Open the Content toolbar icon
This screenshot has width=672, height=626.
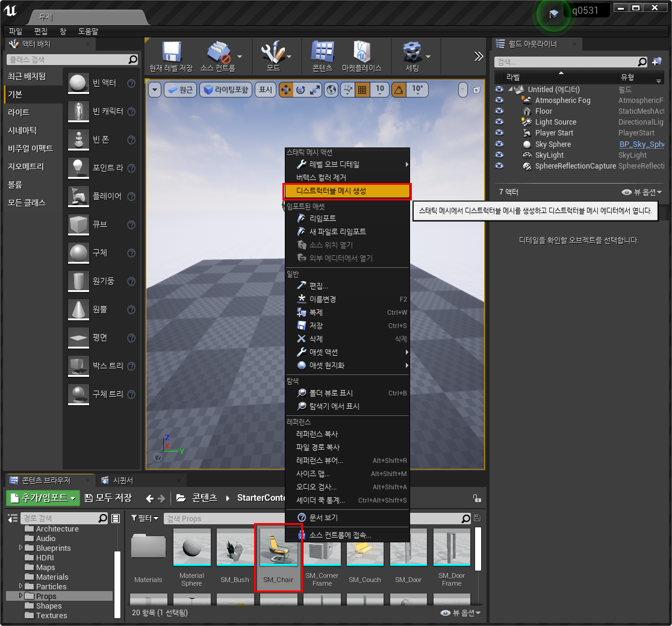[322, 56]
